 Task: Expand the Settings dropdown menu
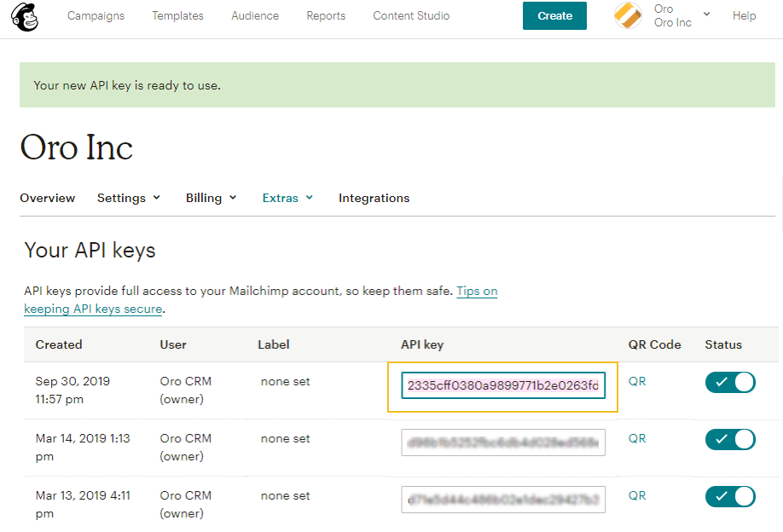point(129,198)
